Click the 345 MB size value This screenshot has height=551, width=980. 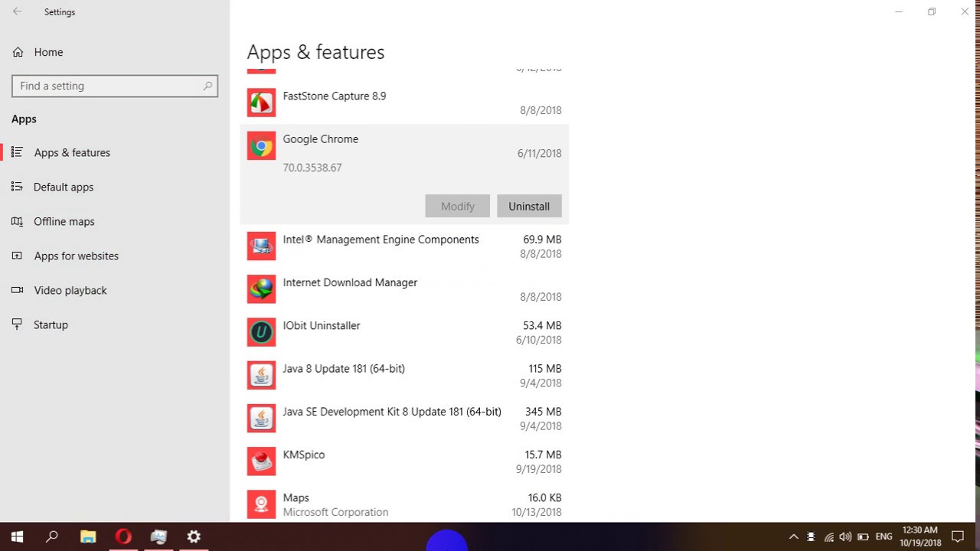tap(544, 412)
